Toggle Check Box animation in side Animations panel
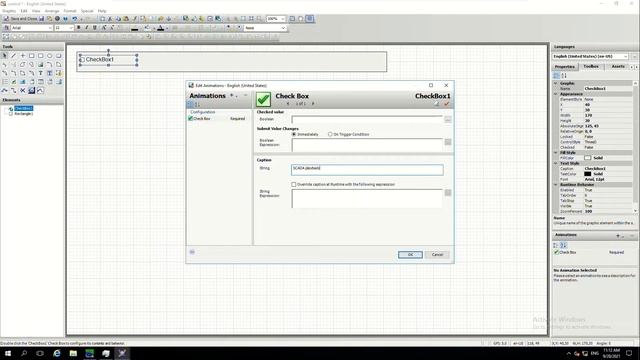 556,252
